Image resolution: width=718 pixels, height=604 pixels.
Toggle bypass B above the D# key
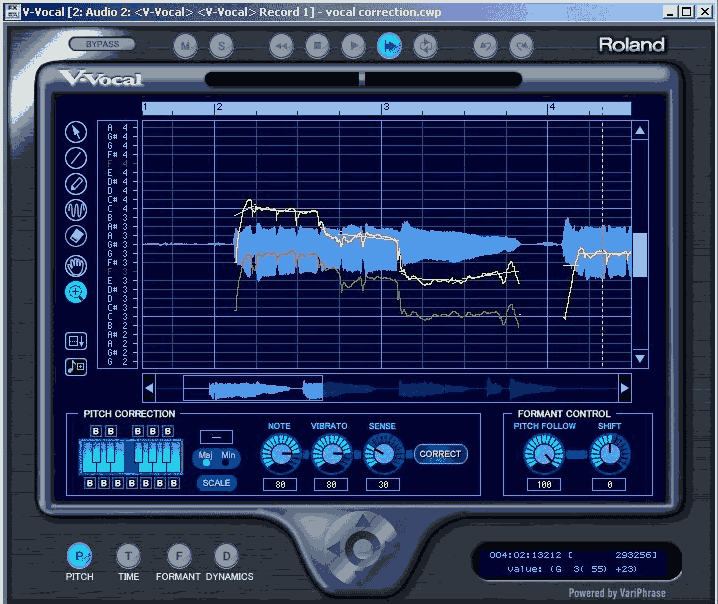pos(110,431)
